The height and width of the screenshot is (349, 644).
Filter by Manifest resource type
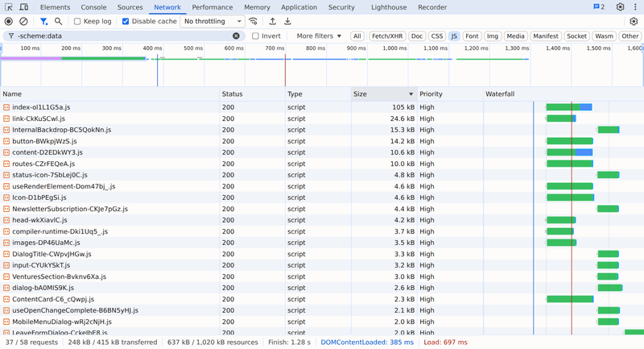click(546, 36)
